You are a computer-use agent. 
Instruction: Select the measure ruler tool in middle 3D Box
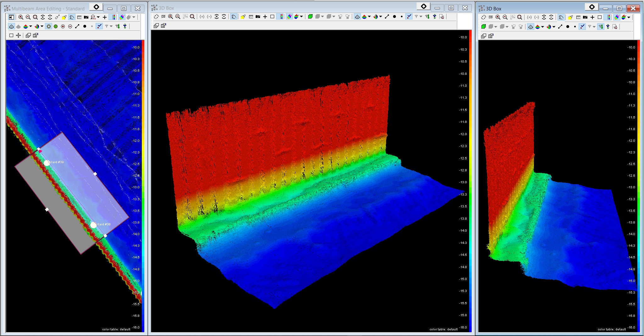[251, 17]
